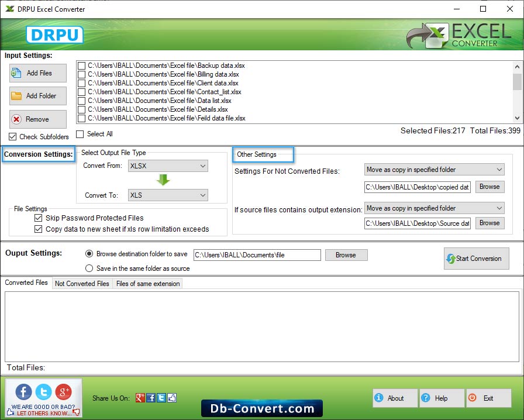Click the large Facebook round icon
Screen dimensions: 524x420
(24, 391)
